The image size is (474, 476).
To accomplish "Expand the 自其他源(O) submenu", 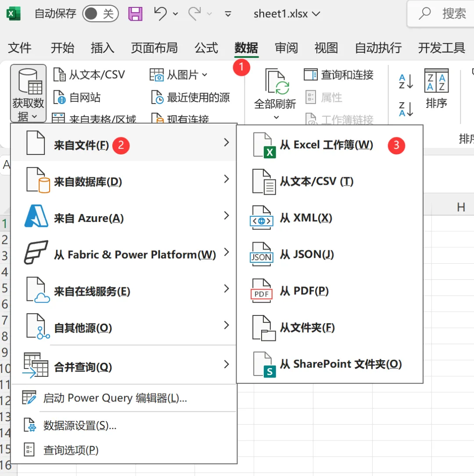I will click(x=124, y=326).
